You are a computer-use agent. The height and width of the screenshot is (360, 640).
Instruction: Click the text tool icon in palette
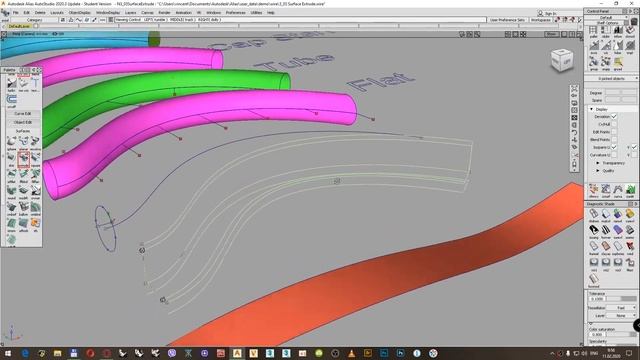click(36, 84)
